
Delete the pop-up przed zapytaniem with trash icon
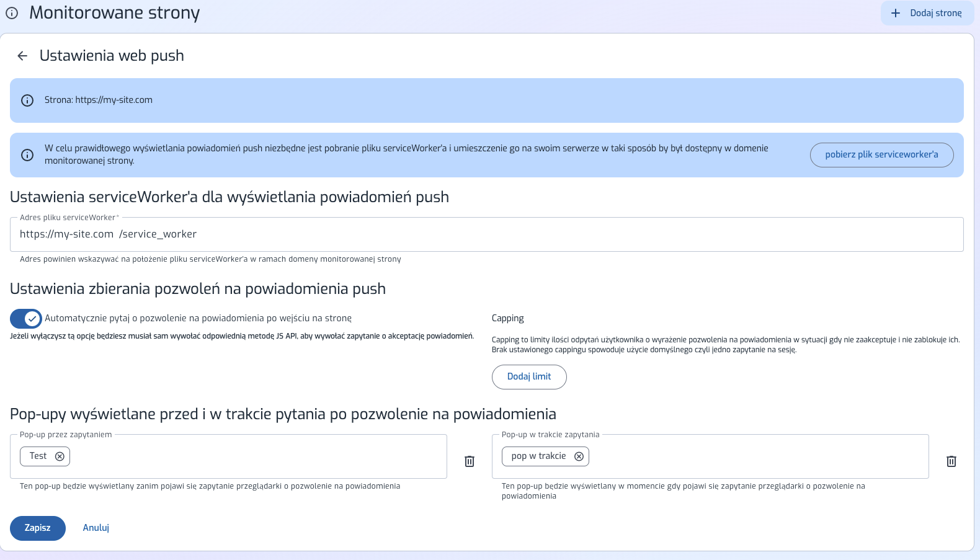[x=470, y=461]
